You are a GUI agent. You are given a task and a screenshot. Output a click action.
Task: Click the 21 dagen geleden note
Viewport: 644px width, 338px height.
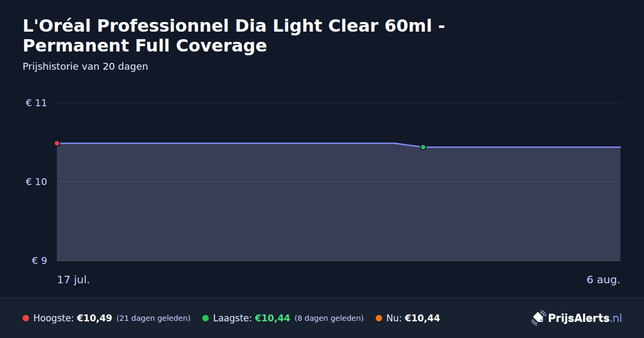(x=153, y=318)
